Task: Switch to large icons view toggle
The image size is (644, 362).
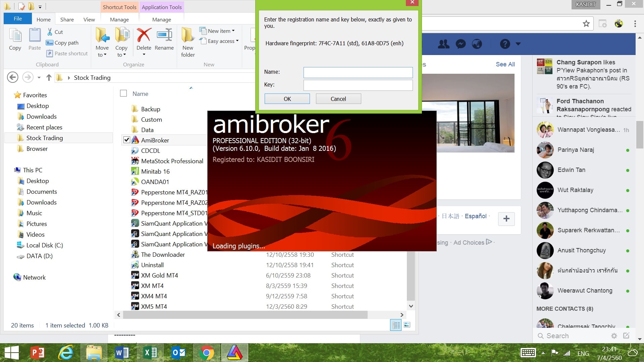Action: tap(407, 325)
